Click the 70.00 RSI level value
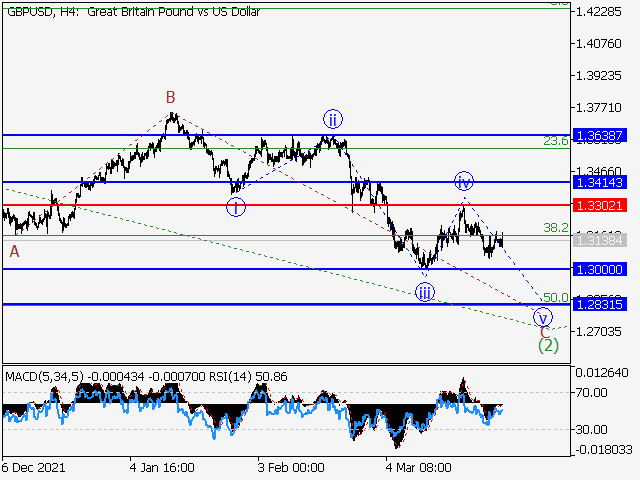This screenshot has height=480, width=640. point(592,393)
